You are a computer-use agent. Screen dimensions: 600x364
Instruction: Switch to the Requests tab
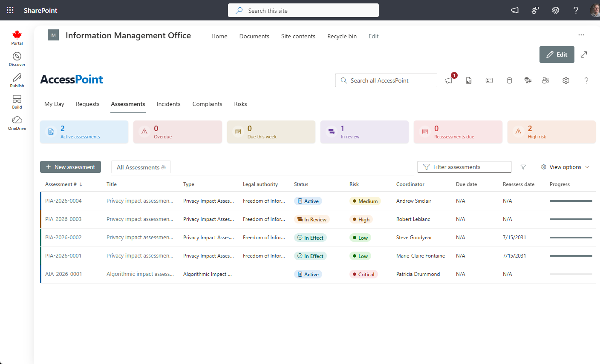[87, 104]
